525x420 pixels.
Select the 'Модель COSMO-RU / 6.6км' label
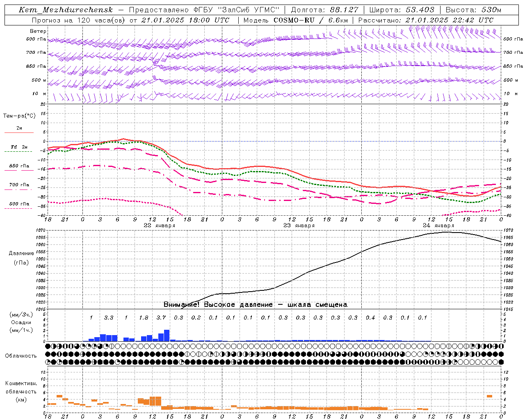pos(295,20)
